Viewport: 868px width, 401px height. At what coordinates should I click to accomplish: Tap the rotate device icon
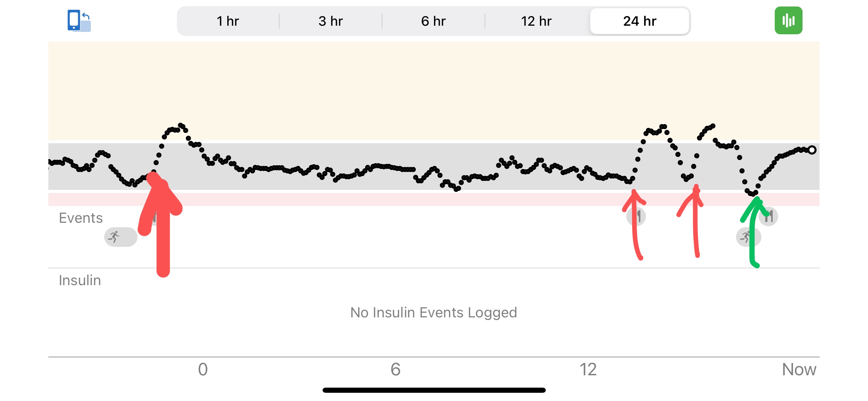click(79, 21)
